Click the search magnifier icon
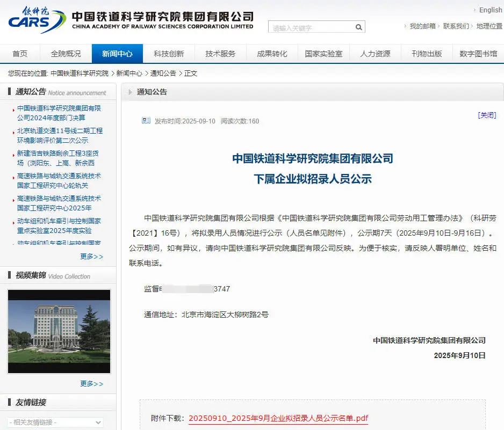 coord(359,27)
